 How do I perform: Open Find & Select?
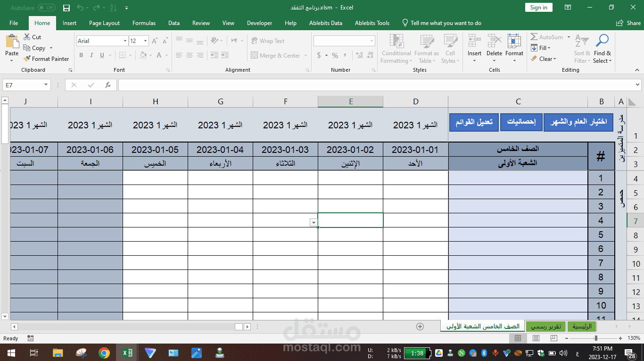pyautogui.click(x=602, y=49)
